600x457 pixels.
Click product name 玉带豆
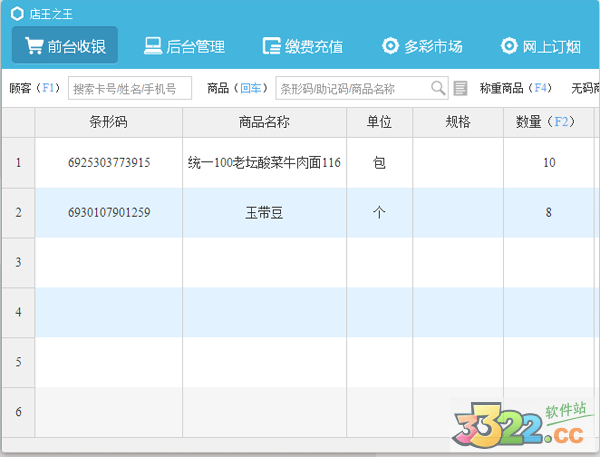point(264,212)
